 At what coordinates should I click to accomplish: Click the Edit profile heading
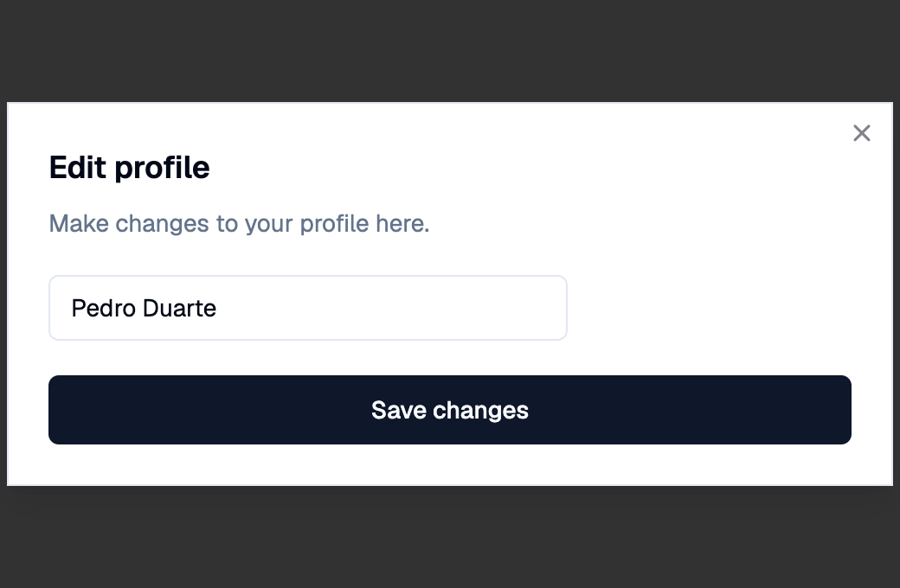coord(129,168)
